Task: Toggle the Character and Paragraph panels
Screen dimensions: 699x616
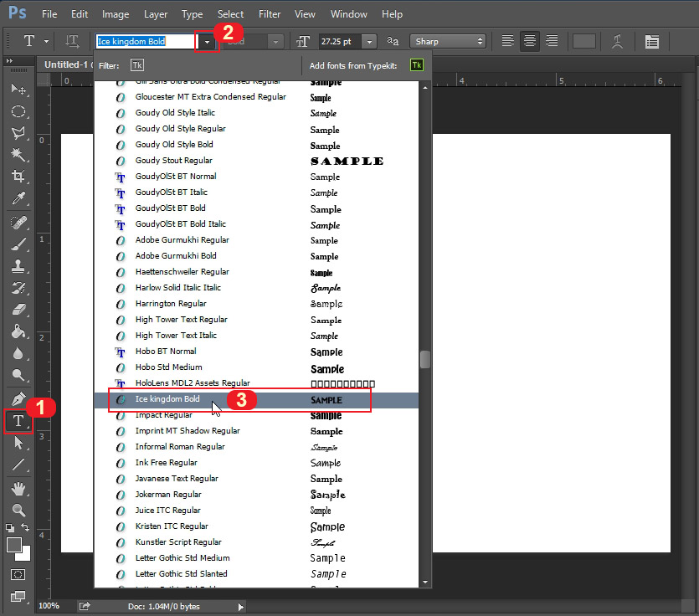Action: pos(652,42)
